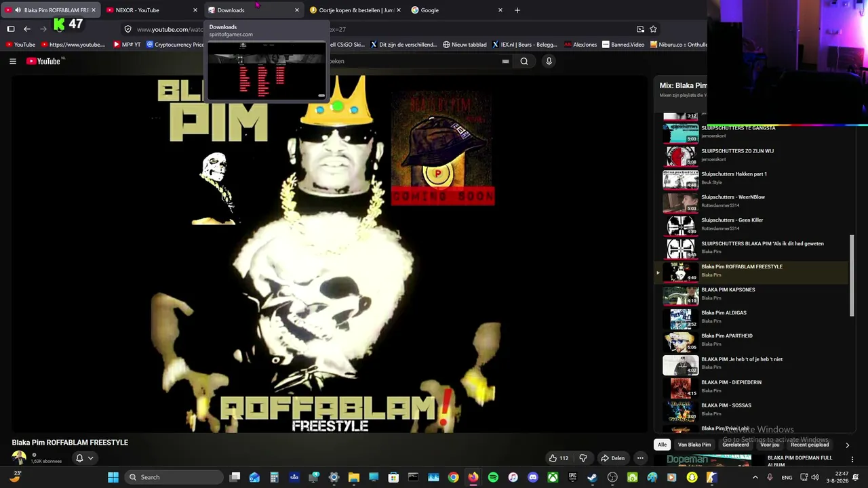Show site security shield information

127,29
